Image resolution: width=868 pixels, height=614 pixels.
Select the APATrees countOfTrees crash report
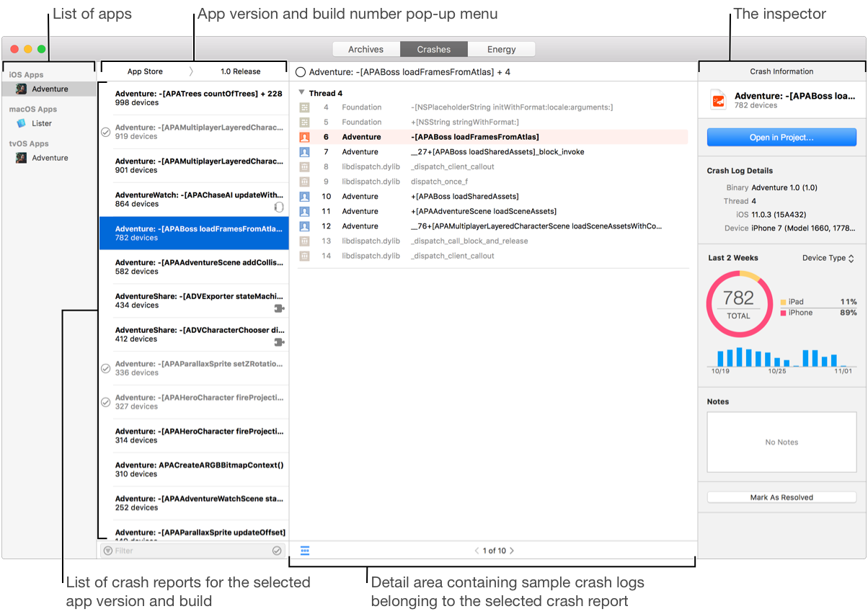[194, 98]
